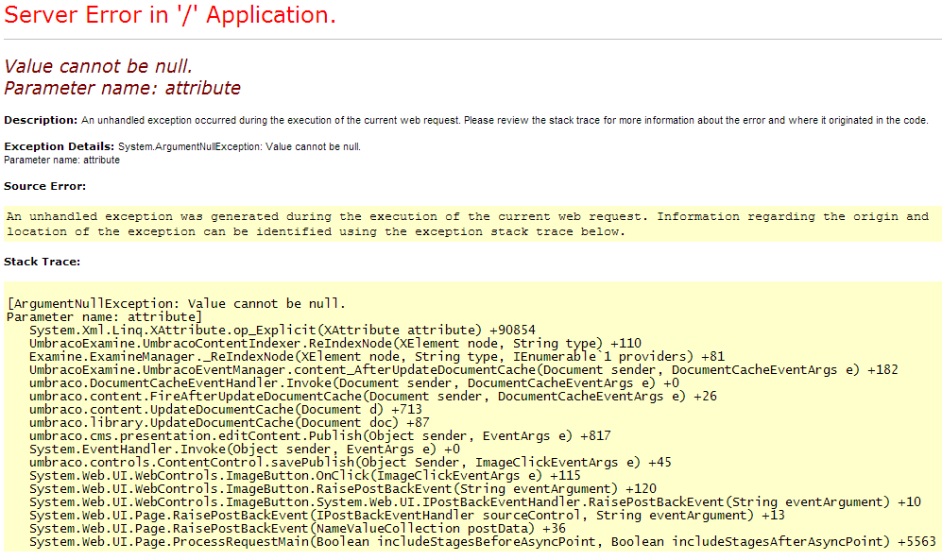Click the 'Stack Trace:' label

coord(43,262)
